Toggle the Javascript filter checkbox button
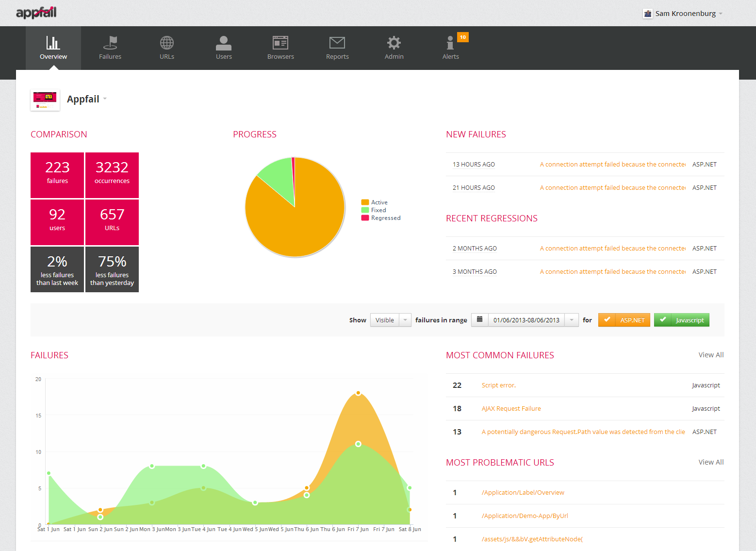 tap(682, 320)
